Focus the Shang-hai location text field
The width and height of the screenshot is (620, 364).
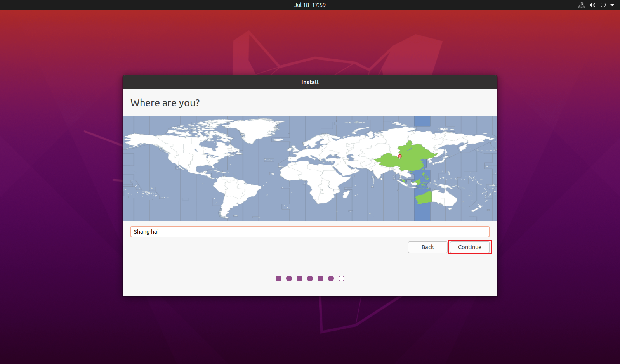[x=310, y=232]
